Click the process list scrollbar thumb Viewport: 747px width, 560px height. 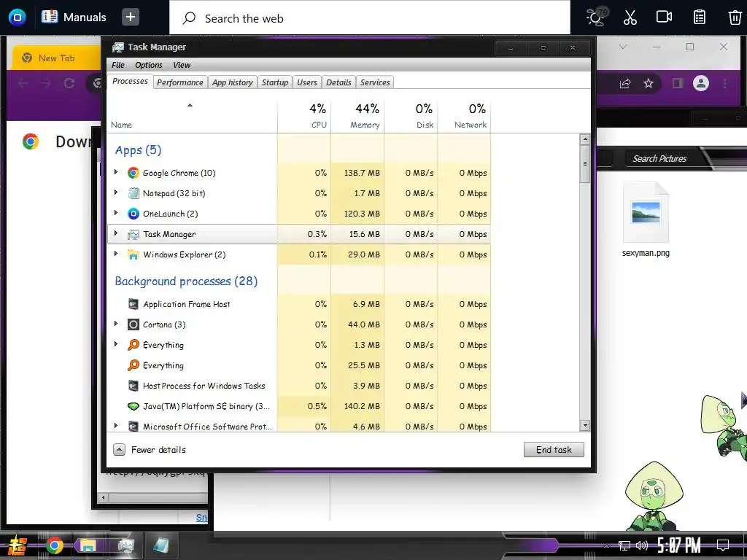[585, 164]
